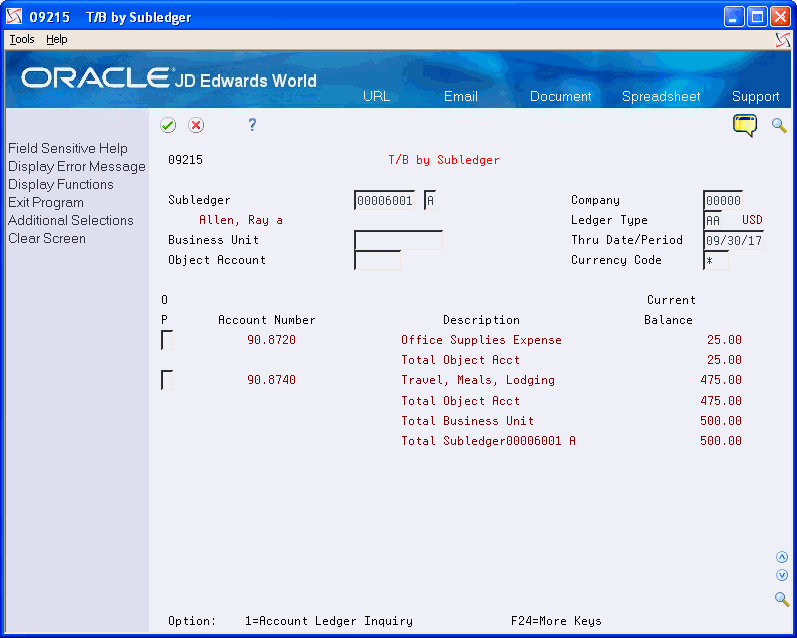Click the Currency Code field
The image size is (797, 638).
[x=716, y=260]
